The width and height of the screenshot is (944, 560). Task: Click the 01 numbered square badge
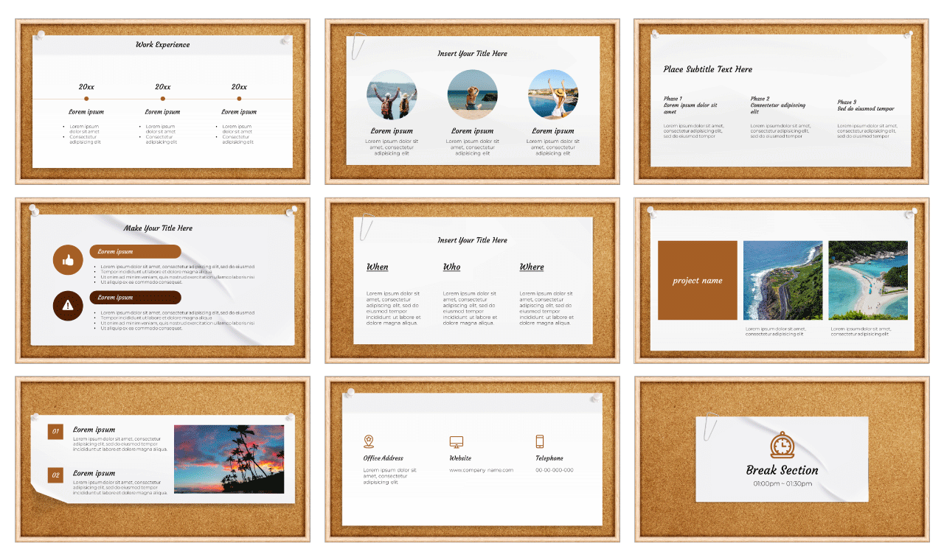tap(55, 432)
